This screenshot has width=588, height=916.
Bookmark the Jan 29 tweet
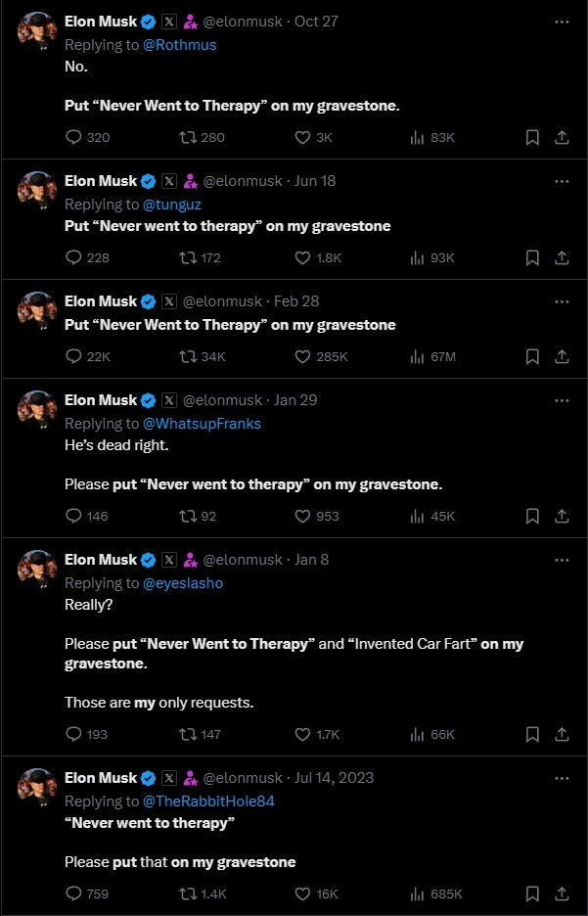532,516
